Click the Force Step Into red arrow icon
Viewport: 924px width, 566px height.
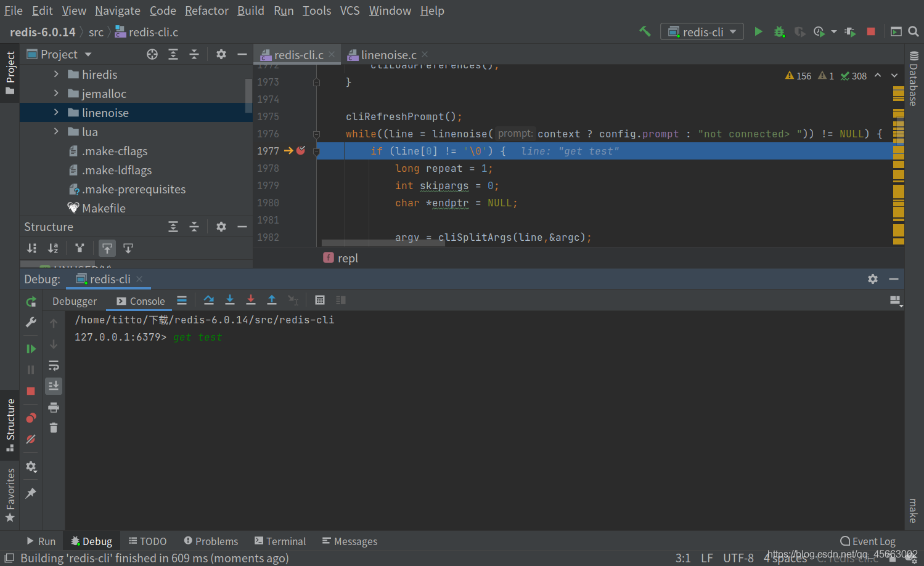point(251,300)
